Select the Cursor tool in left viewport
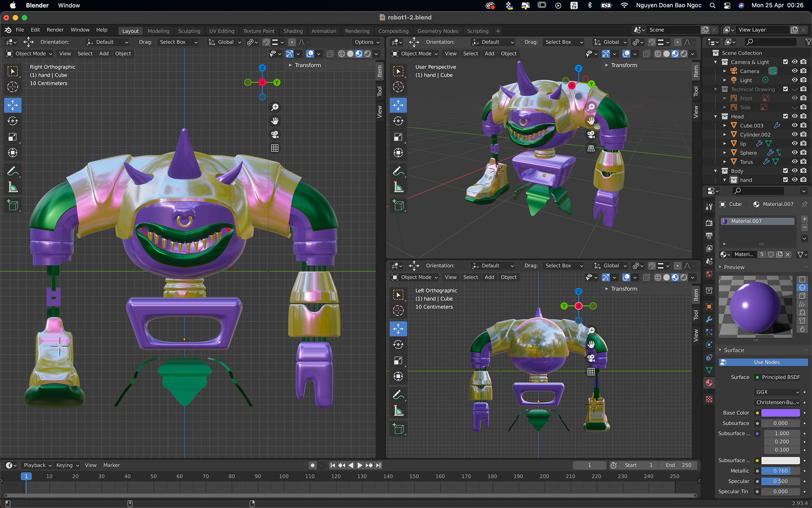 click(x=13, y=87)
